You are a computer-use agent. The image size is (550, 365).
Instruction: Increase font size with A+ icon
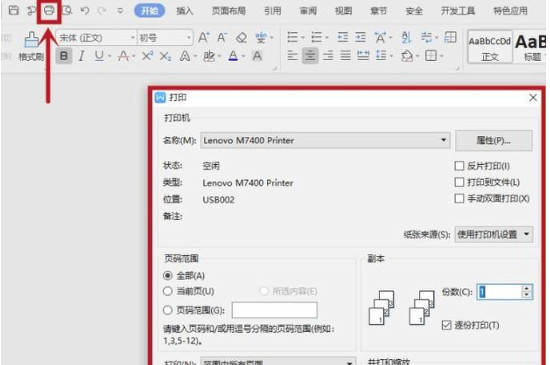click(x=204, y=37)
